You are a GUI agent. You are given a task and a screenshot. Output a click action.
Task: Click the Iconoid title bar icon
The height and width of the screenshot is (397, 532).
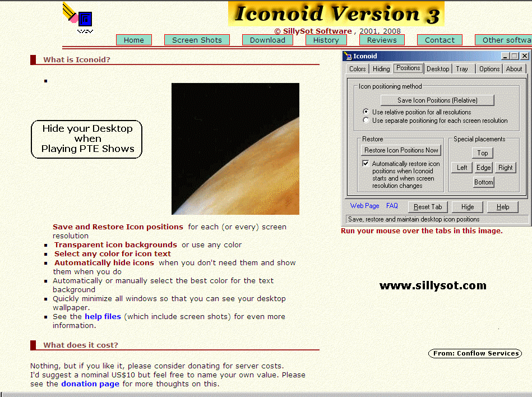pyautogui.click(x=348, y=56)
